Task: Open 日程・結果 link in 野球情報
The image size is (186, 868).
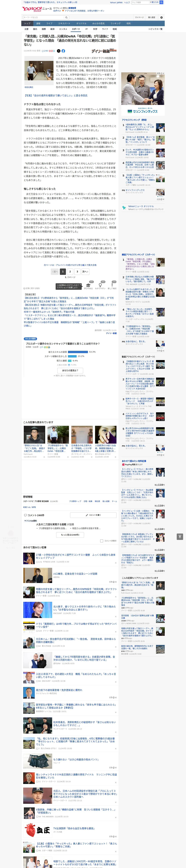Action: pyautogui.click(x=88, y=501)
